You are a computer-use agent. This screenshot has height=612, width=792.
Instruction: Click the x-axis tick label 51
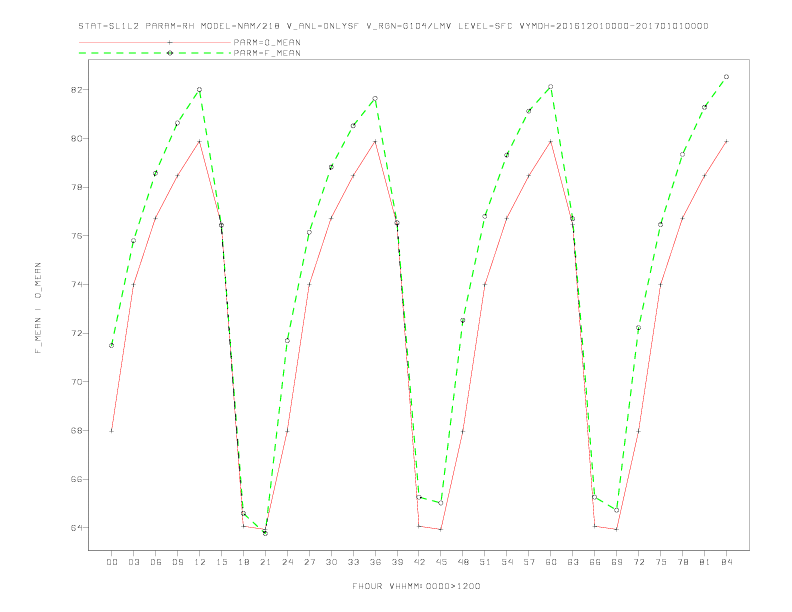point(485,562)
